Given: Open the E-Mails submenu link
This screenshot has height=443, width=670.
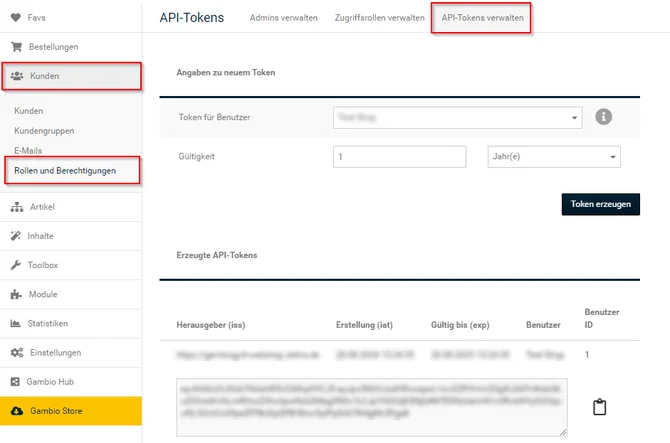Looking at the screenshot, I should pos(28,150).
